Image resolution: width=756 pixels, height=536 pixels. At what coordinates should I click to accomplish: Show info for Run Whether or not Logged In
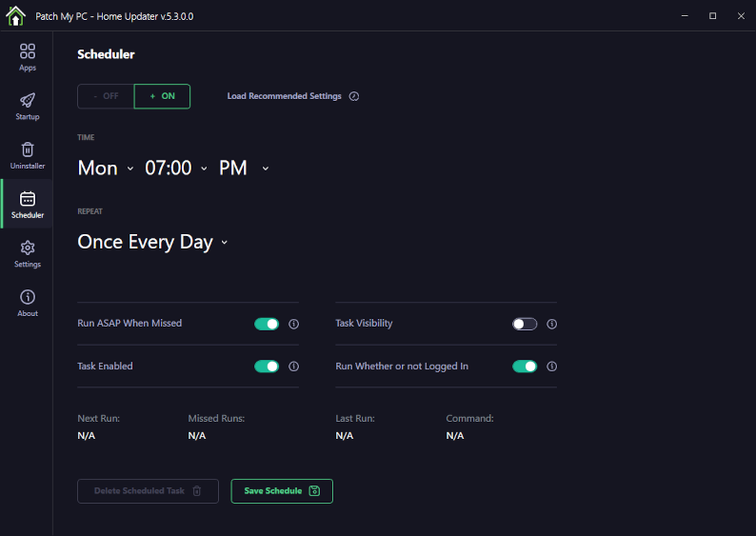pos(551,367)
